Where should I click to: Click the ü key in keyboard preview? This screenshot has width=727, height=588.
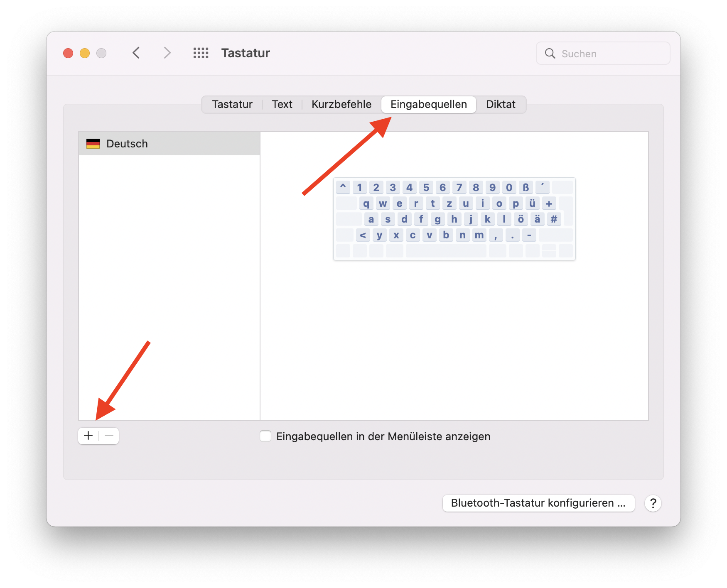[x=532, y=203]
